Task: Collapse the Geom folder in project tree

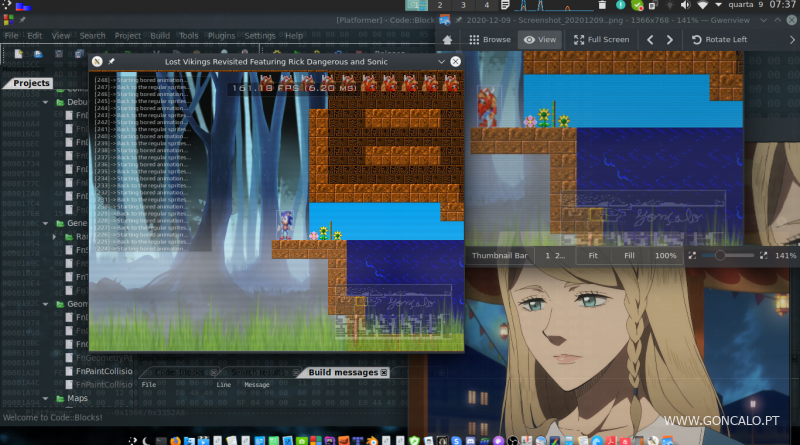Action: (45, 304)
